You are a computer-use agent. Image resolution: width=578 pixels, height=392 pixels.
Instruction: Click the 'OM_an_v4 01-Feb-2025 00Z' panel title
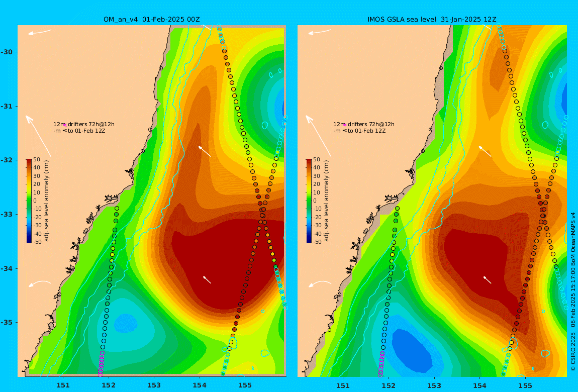[151, 20]
